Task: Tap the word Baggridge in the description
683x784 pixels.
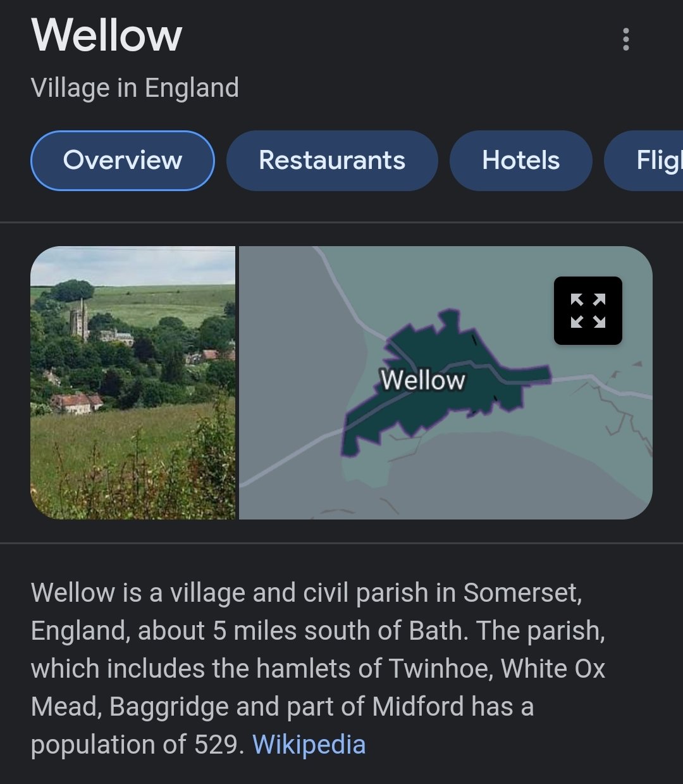Action: coord(169,707)
